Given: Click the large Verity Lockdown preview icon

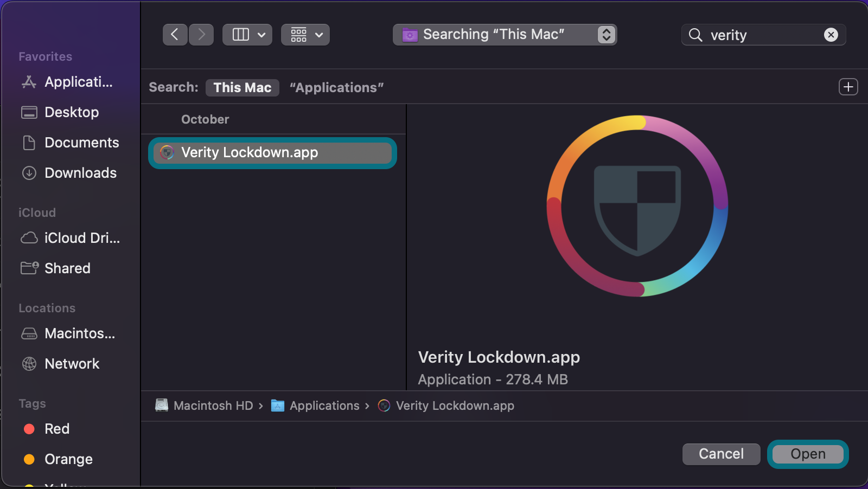Looking at the screenshot, I should 637,206.
